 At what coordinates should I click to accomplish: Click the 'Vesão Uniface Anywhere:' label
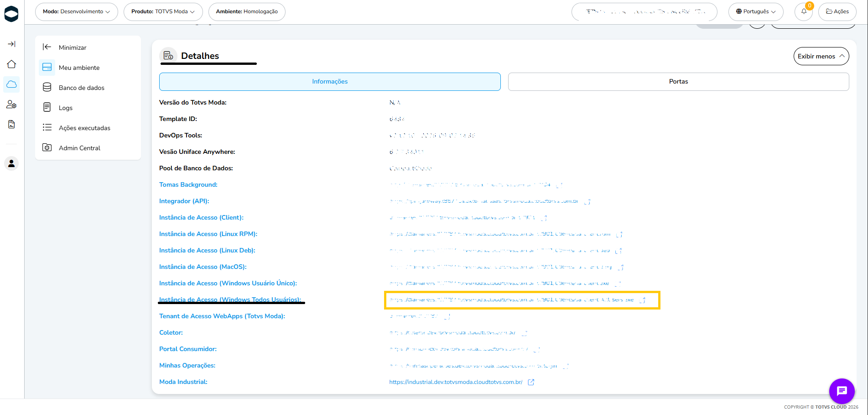197,152
